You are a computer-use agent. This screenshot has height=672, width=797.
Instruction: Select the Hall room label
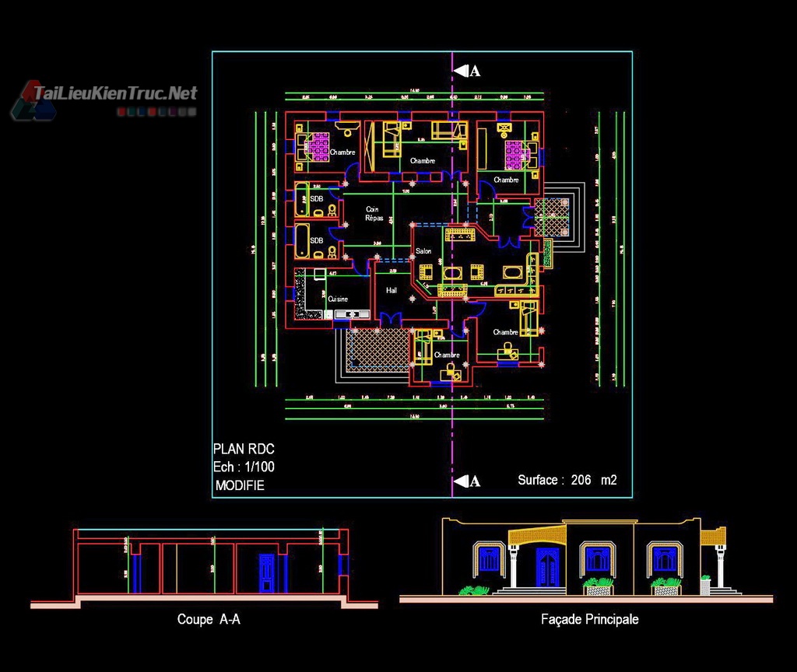(x=391, y=290)
